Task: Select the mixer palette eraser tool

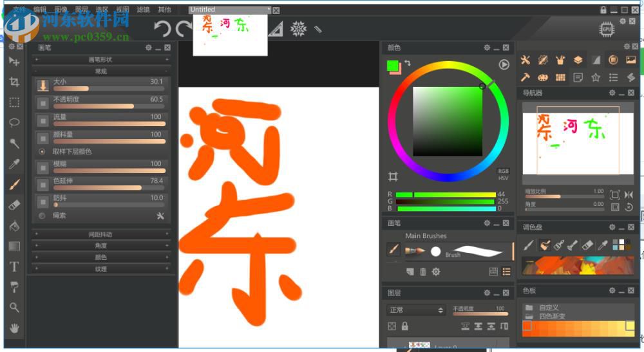Action: coord(588,245)
